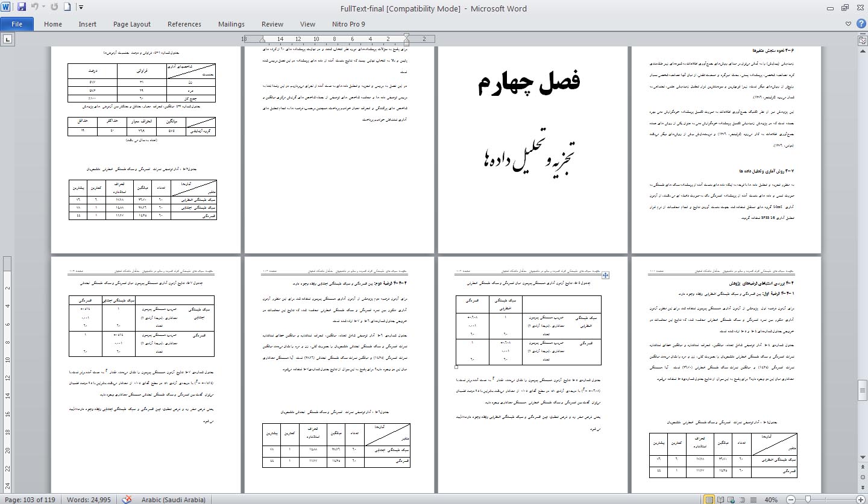Click the New Document icon
868x504 pixels.
67,8
